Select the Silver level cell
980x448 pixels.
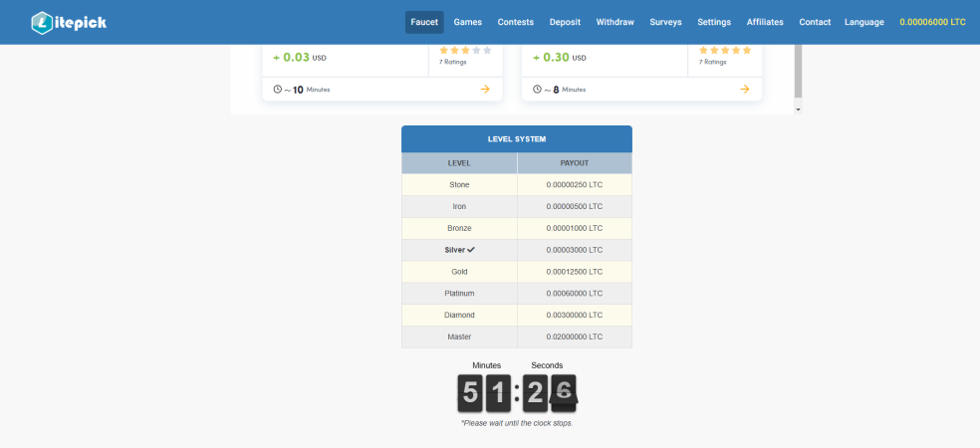[x=459, y=250]
